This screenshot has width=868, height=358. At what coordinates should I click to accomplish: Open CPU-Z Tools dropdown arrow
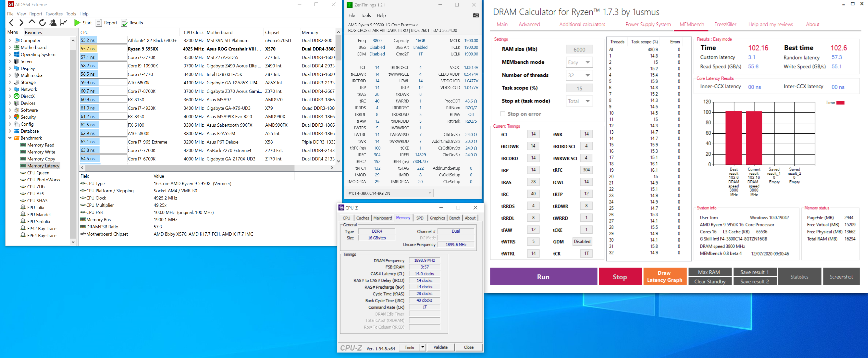423,347
